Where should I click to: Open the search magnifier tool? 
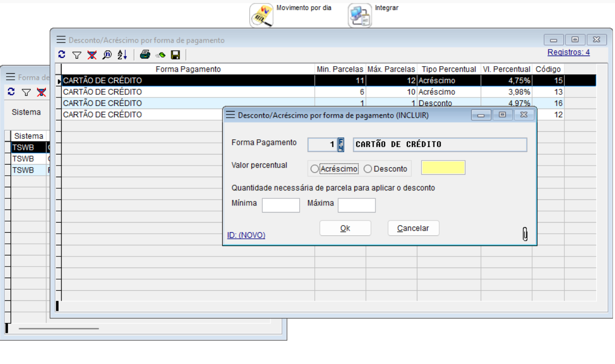coord(107,55)
